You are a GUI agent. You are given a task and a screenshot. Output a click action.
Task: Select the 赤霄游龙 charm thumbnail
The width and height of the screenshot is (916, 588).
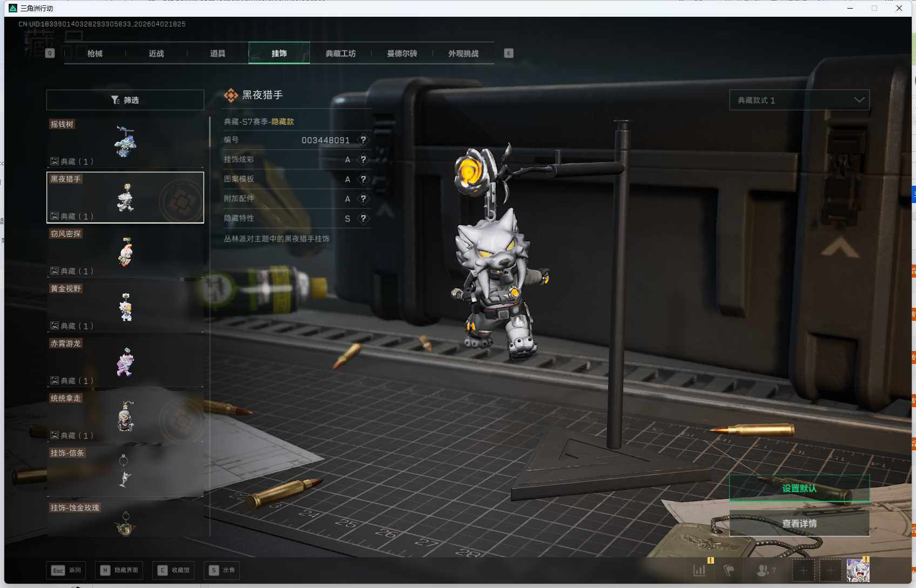(x=125, y=362)
